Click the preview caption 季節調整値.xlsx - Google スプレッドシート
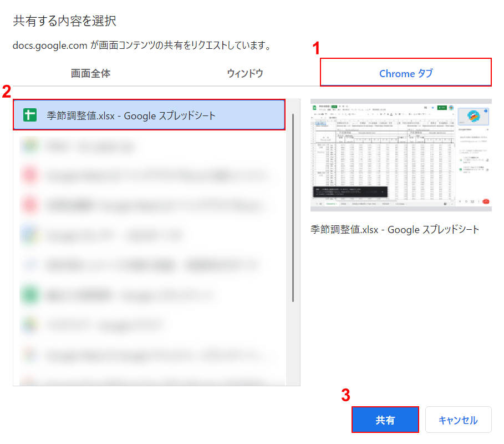The image size is (504, 444). click(395, 230)
